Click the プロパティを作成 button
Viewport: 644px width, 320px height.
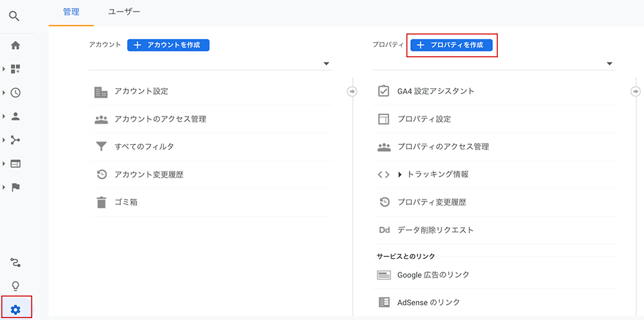click(x=451, y=45)
